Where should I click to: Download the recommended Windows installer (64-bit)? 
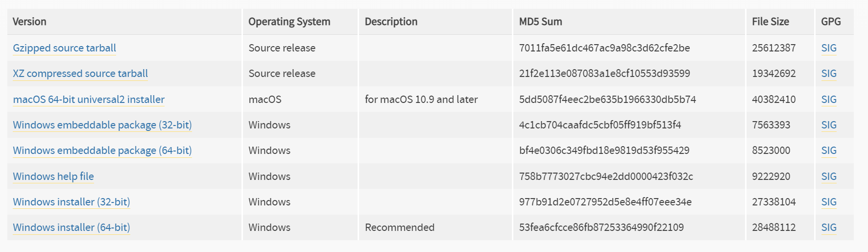72,227
